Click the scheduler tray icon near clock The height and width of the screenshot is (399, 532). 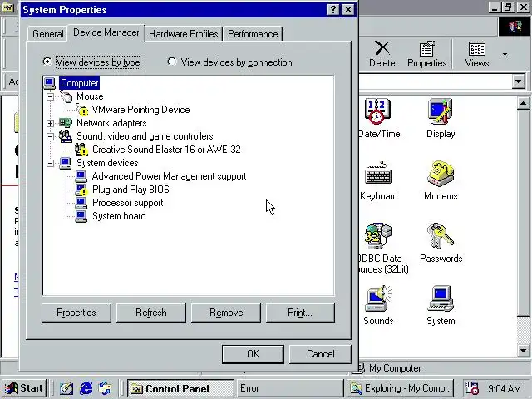tap(472, 388)
